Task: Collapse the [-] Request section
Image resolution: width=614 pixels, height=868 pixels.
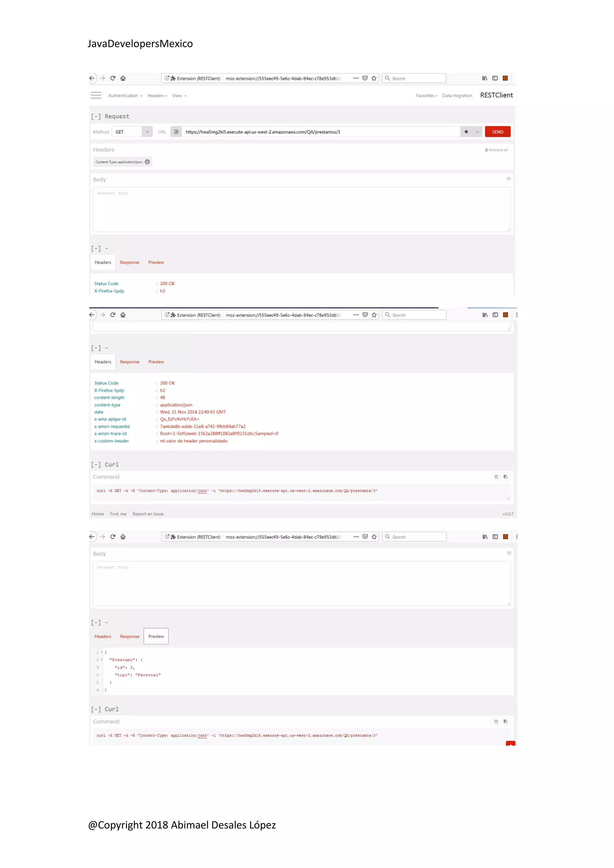Action: point(96,116)
